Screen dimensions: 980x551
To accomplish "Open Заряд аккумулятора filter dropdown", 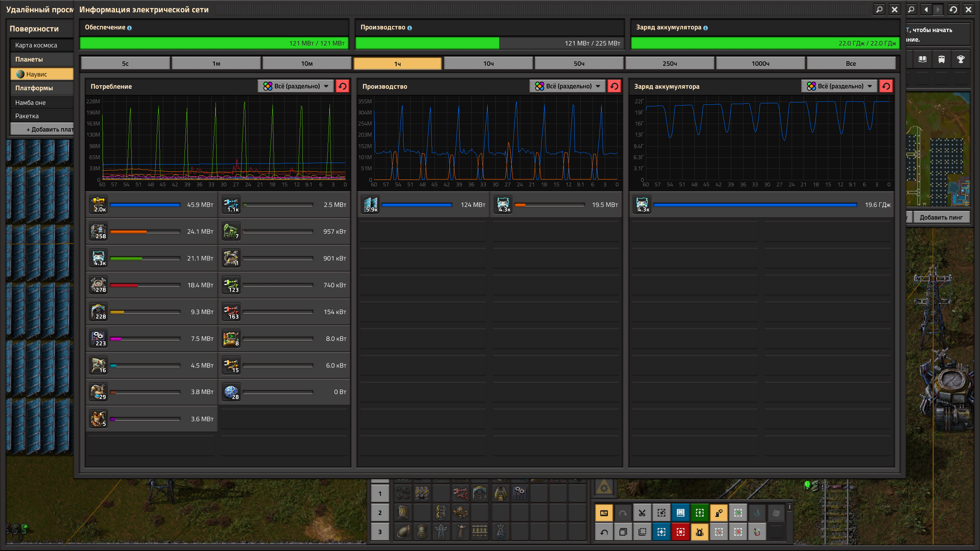I will pyautogui.click(x=840, y=86).
